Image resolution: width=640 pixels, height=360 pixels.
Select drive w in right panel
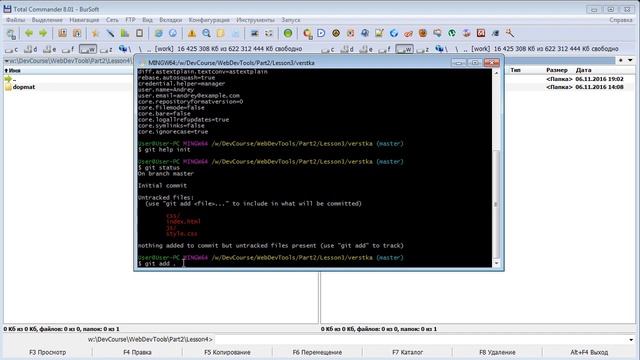[x=404, y=49]
